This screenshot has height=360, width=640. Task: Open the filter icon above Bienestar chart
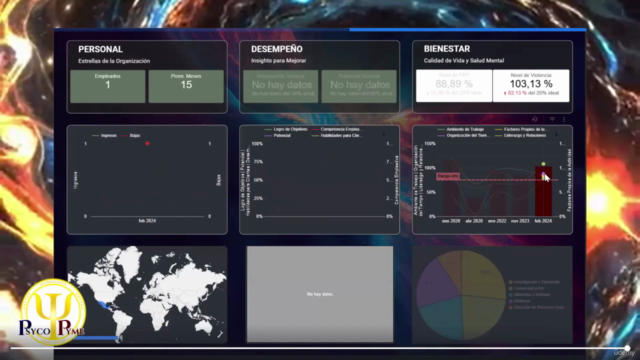552,119
